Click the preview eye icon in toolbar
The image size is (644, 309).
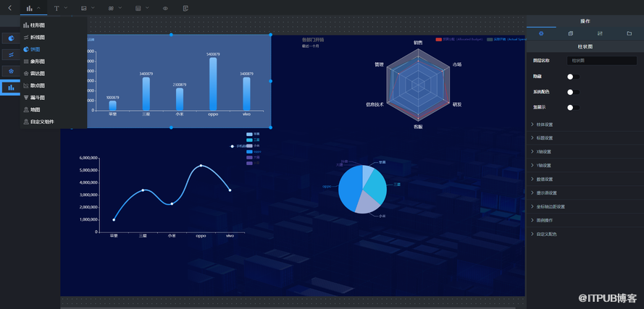pos(165,8)
